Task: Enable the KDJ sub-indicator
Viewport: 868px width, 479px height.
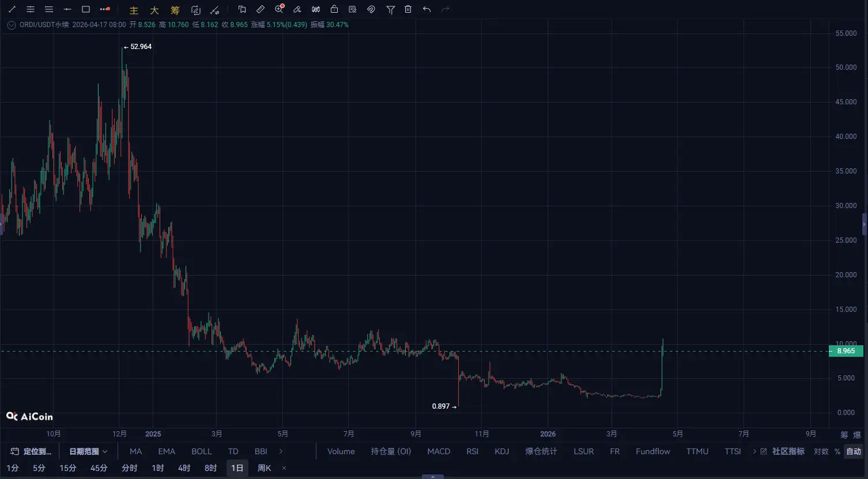Action: (502, 451)
